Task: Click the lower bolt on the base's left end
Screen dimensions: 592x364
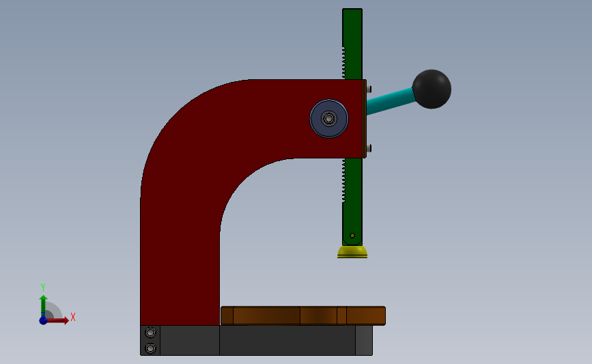Action: [x=151, y=348]
